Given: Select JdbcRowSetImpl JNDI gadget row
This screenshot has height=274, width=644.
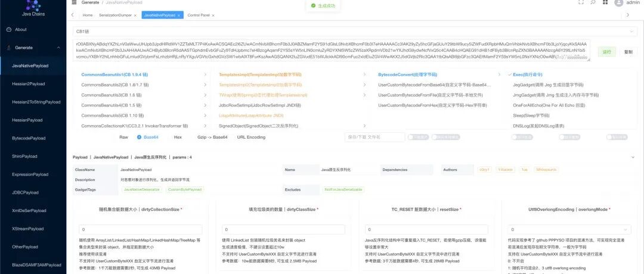Looking at the screenshot, I should [260, 105].
